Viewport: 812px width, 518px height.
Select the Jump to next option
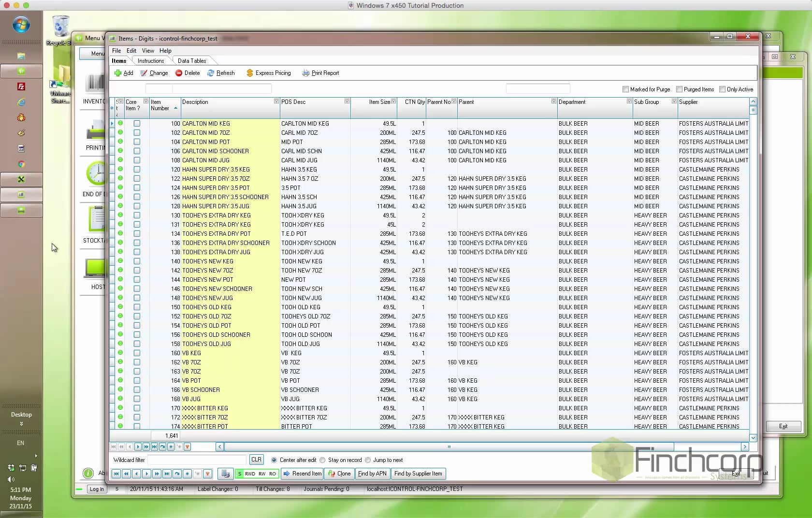[x=368, y=460]
